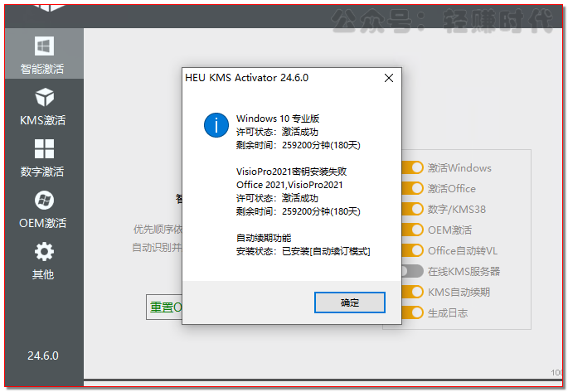This screenshot has height=392, width=568.
Task: Toggle the 激活Office switch
Action: point(412,188)
